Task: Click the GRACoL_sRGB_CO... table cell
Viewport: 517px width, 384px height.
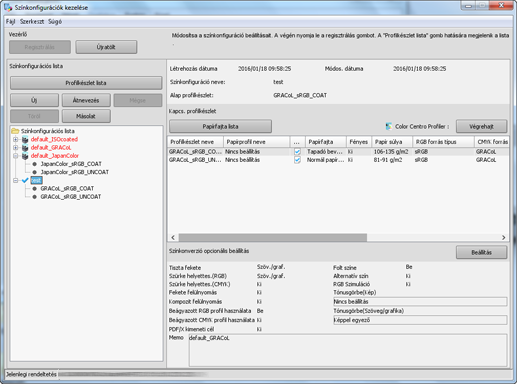Action: (195, 152)
